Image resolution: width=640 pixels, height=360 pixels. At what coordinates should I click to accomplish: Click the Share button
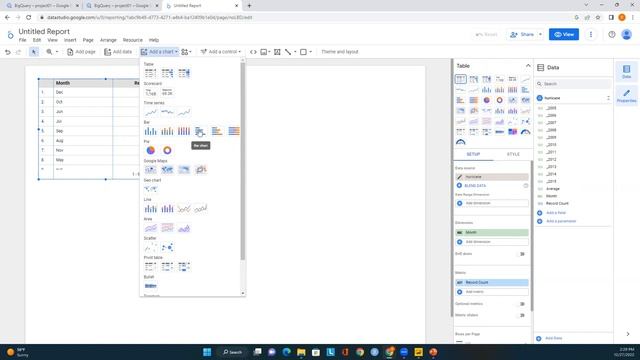pos(522,34)
